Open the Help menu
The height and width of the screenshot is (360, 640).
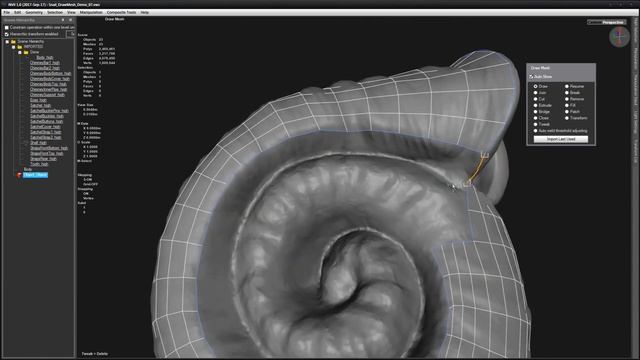[144, 12]
